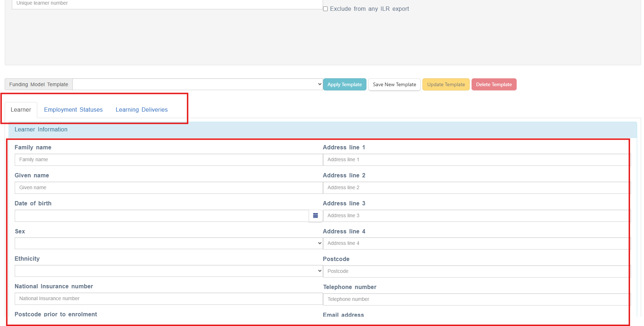The image size is (644, 326).
Task: Click the Given name input field
Action: coord(169,188)
